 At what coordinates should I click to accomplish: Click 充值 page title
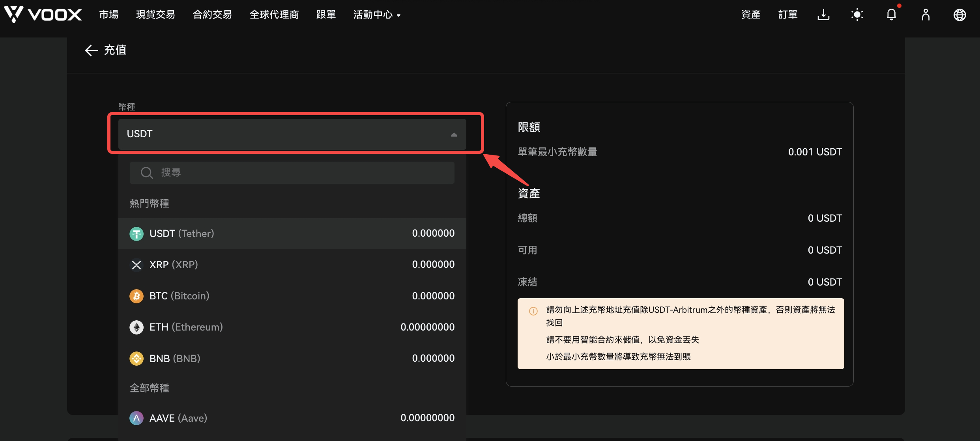[x=115, y=50]
